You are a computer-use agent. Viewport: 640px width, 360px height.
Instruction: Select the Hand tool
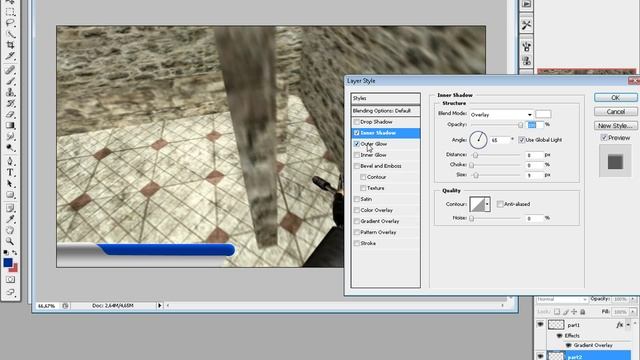[x=10, y=230]
